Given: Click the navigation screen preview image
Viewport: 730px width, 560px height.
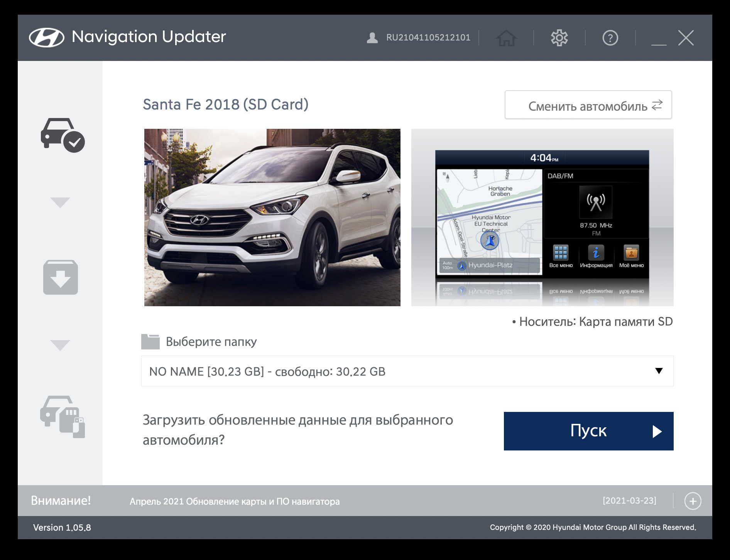Looking at the screenshot, I should [x=542, y=218].
